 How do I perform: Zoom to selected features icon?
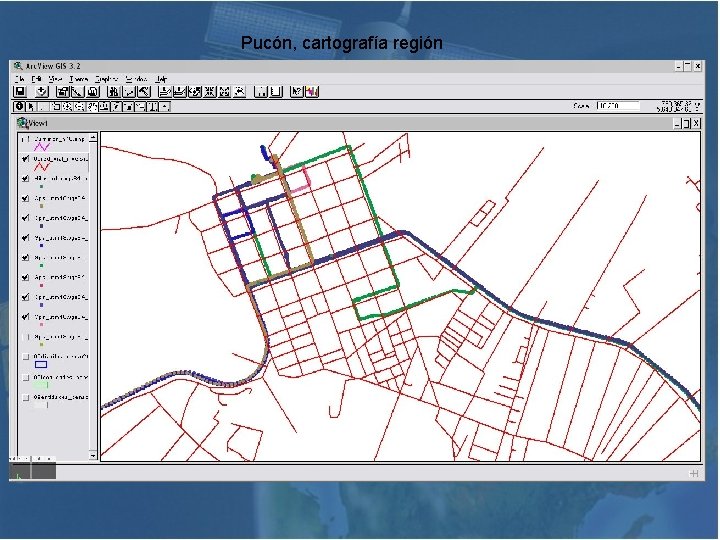tap(194, 92)
